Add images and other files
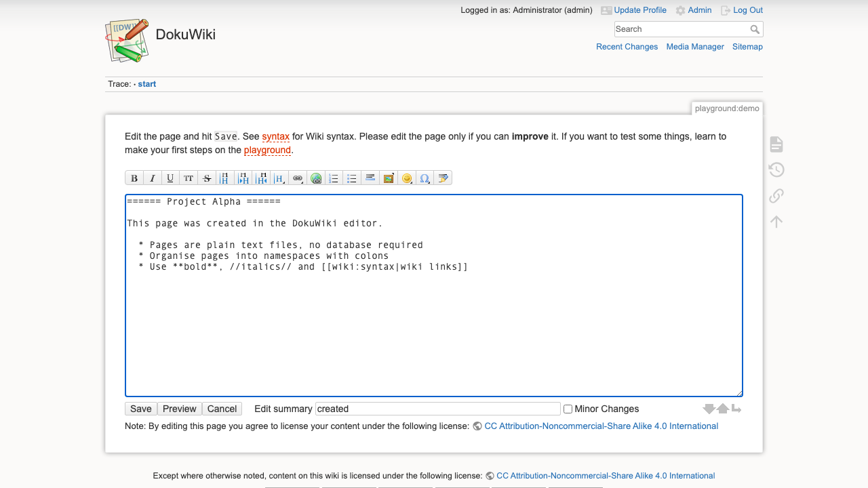The width and height of the screenshot is (868, 488). (389, 178)
